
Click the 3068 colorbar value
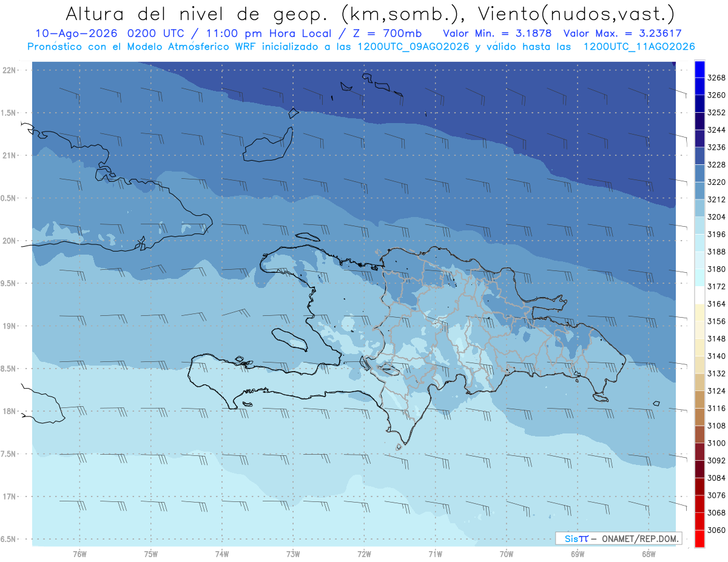point(716,513)
